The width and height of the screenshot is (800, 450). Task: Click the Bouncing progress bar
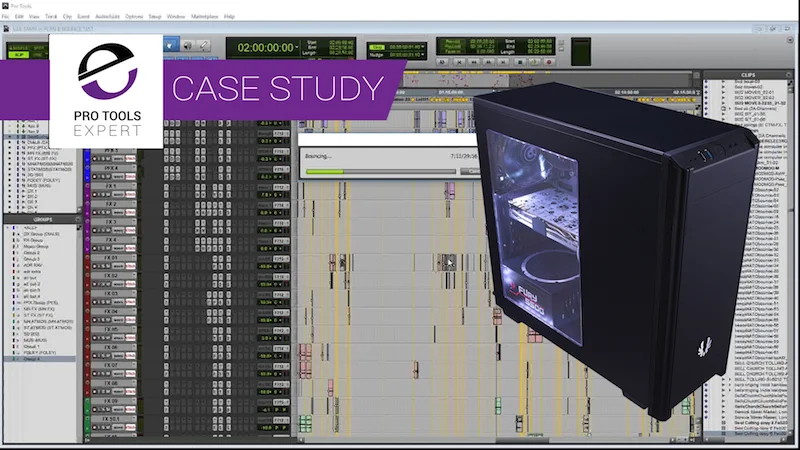[x=380, y=172]
